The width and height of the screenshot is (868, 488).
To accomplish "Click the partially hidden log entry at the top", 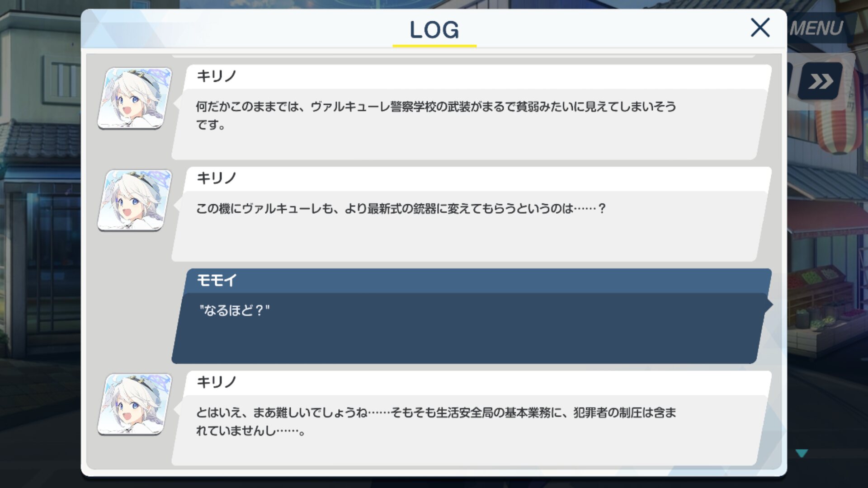I will tap(463, 56).
